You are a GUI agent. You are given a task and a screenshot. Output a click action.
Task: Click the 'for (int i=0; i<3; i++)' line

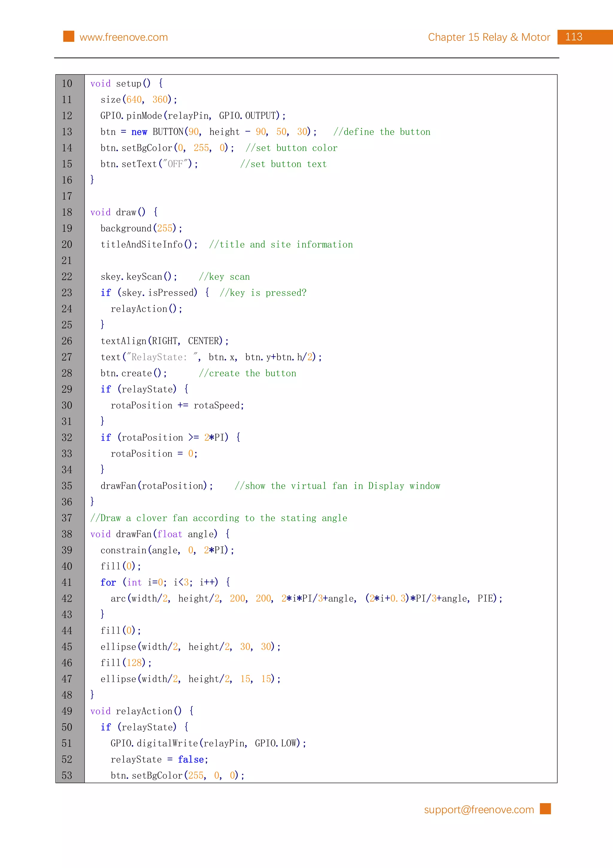[x=166, y=582]
